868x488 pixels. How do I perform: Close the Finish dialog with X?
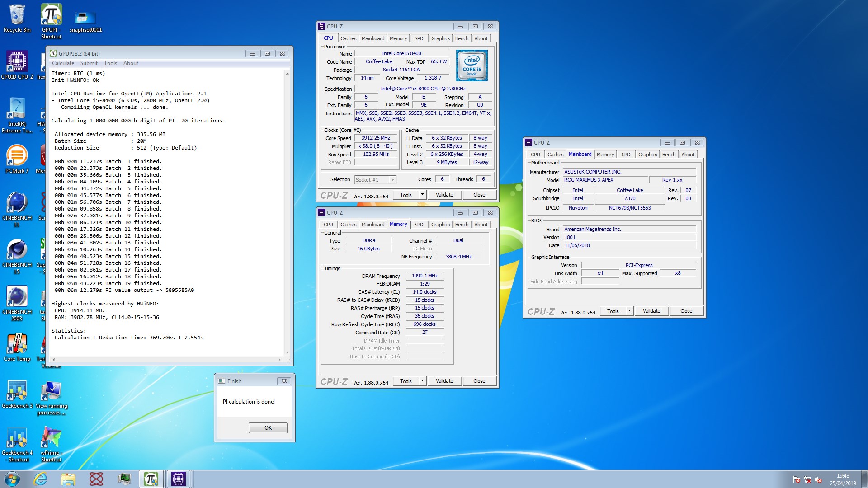point(284,381)
